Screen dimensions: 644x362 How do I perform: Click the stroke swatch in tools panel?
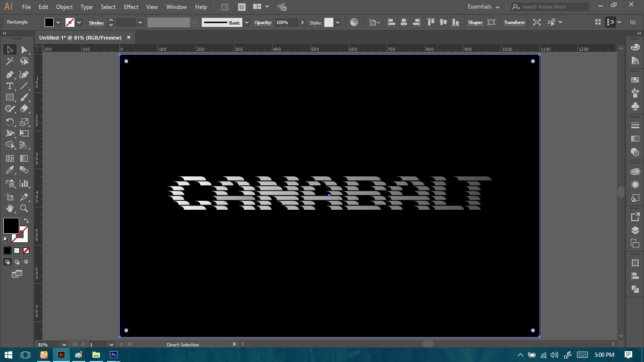coord(20,234)
